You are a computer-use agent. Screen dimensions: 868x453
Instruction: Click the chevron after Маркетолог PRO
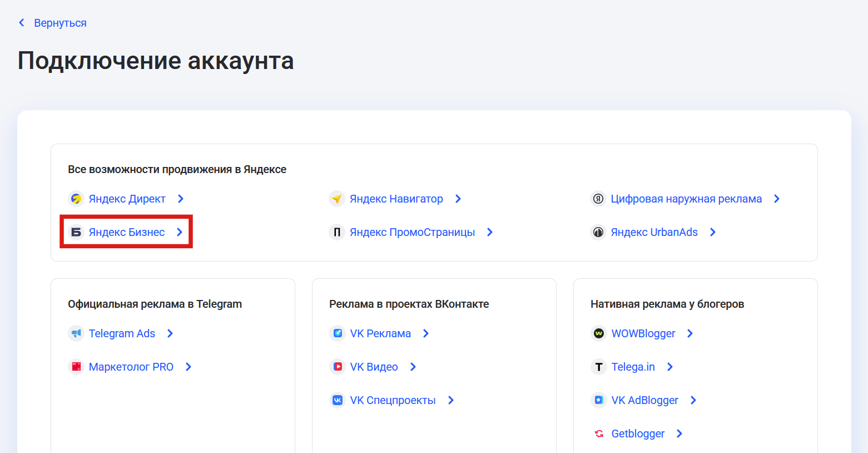pyautogui.click(x=189, y=367)
